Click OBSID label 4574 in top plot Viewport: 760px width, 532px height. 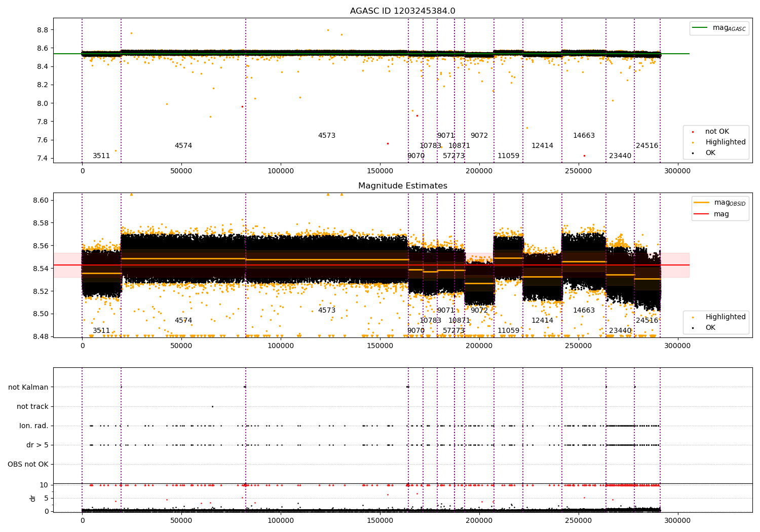tap(183, 146)
